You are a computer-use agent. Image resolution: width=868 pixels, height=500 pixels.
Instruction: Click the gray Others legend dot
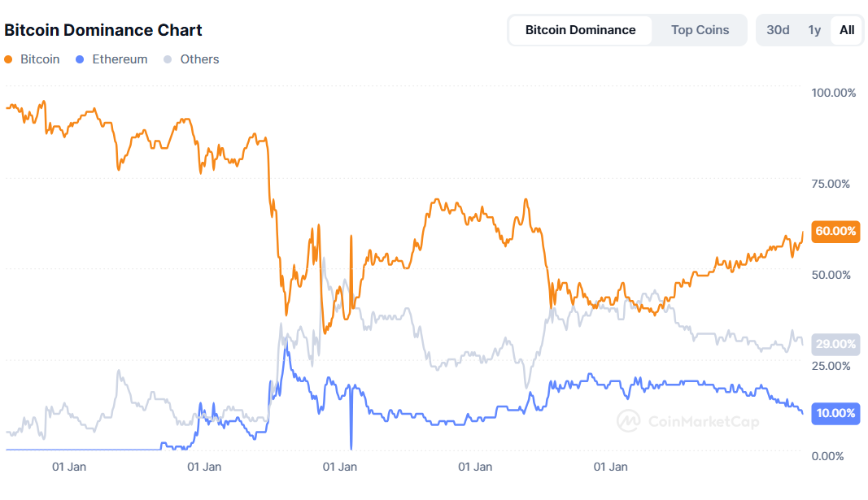tap(168, 59)
